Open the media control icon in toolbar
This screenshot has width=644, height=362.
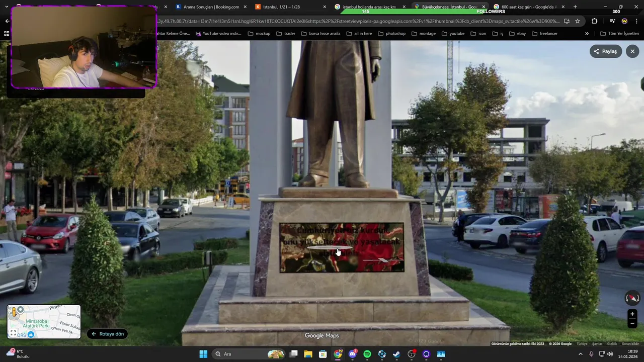click(x=612, y=21)
